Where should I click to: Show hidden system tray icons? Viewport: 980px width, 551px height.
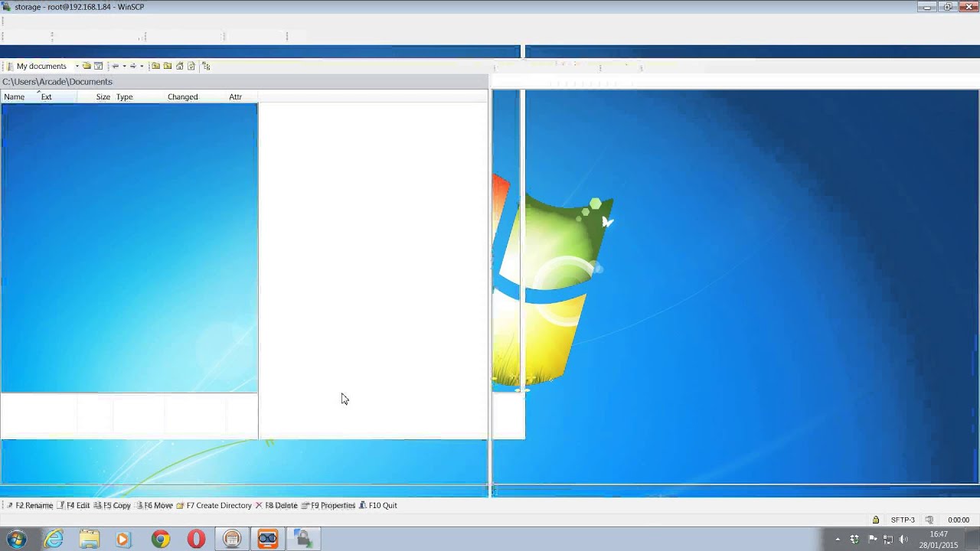[x=838, y=540]
